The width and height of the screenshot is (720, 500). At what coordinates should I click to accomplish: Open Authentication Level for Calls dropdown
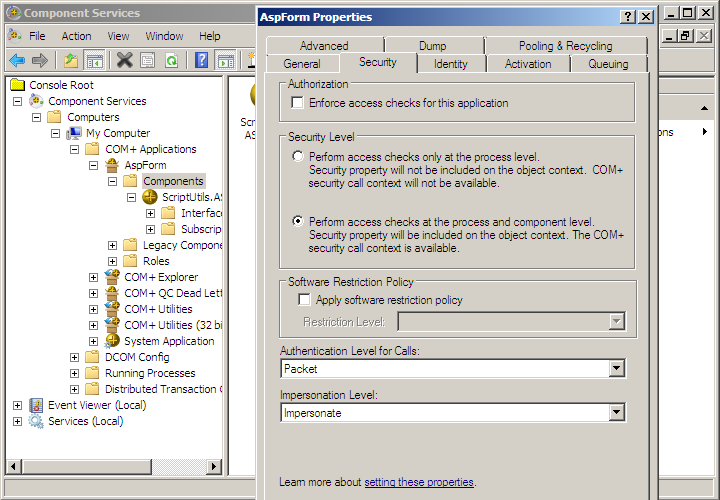(617, 368)
